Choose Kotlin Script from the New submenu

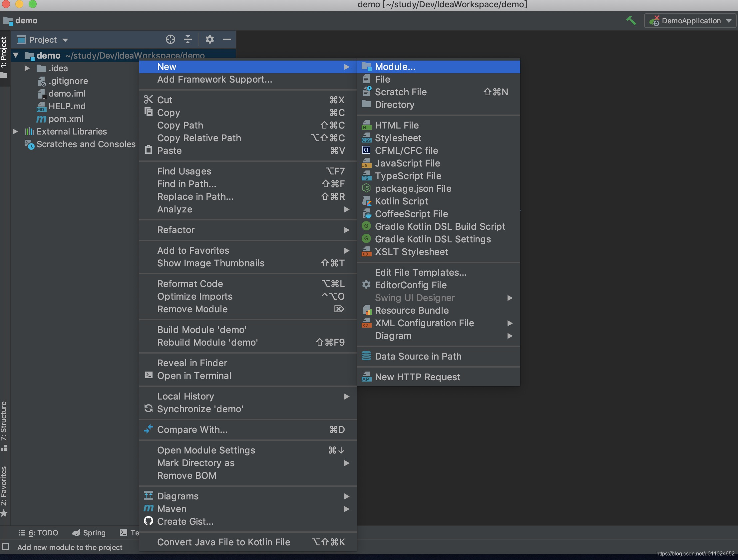tap(401, 201)
